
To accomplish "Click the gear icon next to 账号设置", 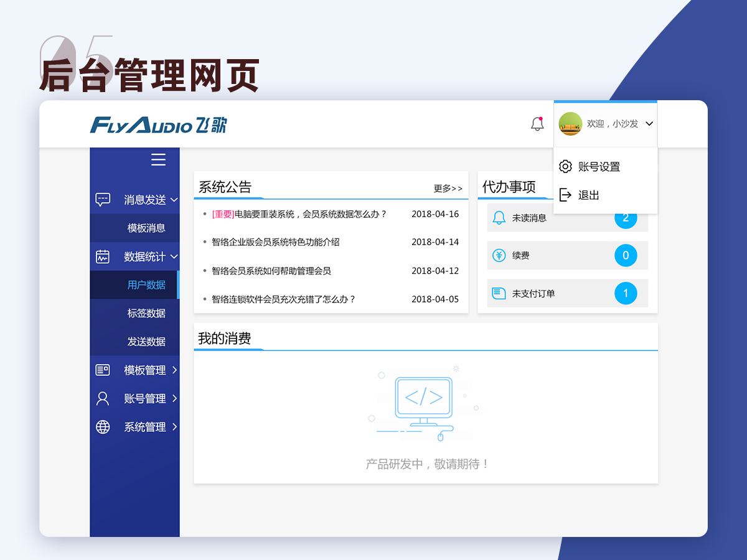I will coord(565,166).
